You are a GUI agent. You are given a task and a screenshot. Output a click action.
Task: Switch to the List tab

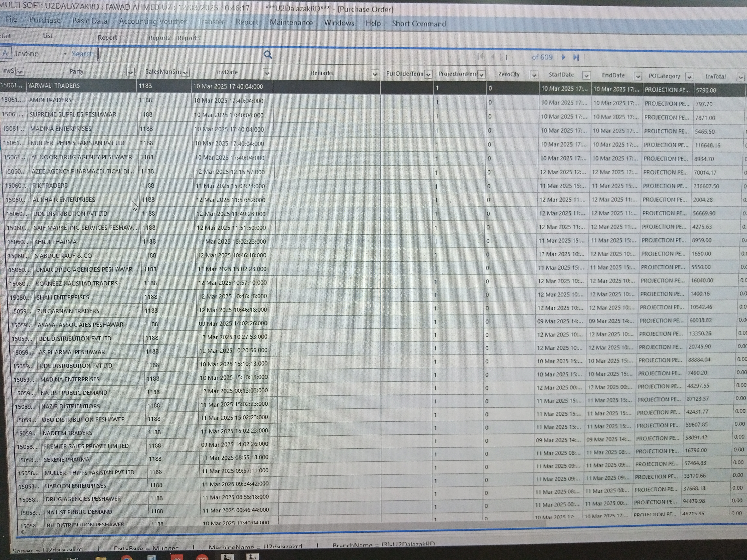[x=48, y=36]
